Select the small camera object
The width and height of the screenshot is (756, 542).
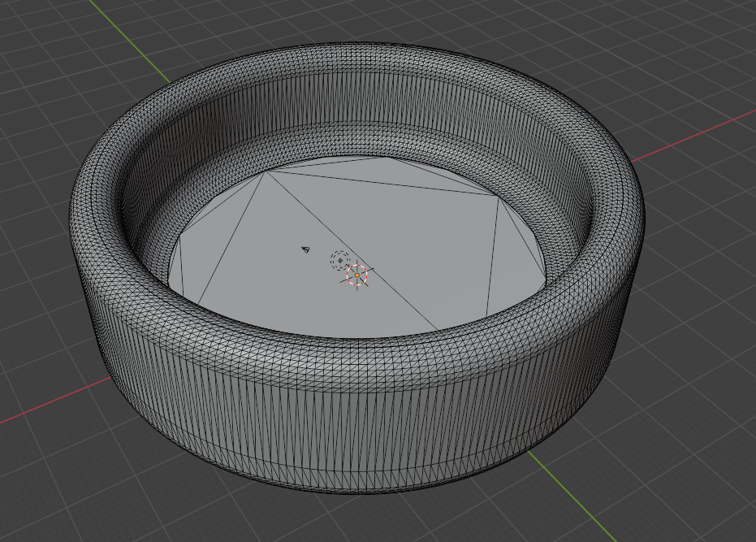point(305,249)
